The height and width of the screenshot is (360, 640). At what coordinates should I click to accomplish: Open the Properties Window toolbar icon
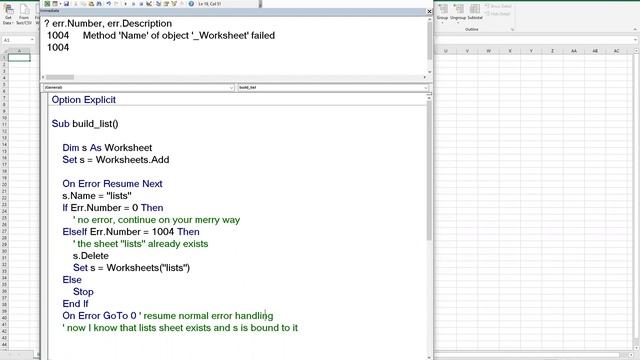click(x=166, y=4)
